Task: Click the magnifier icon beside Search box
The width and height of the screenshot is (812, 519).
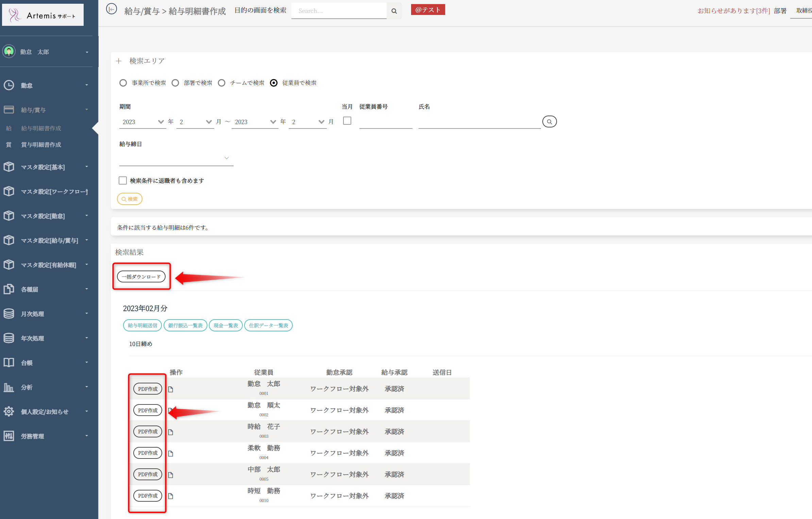Action: pos(394,11)
